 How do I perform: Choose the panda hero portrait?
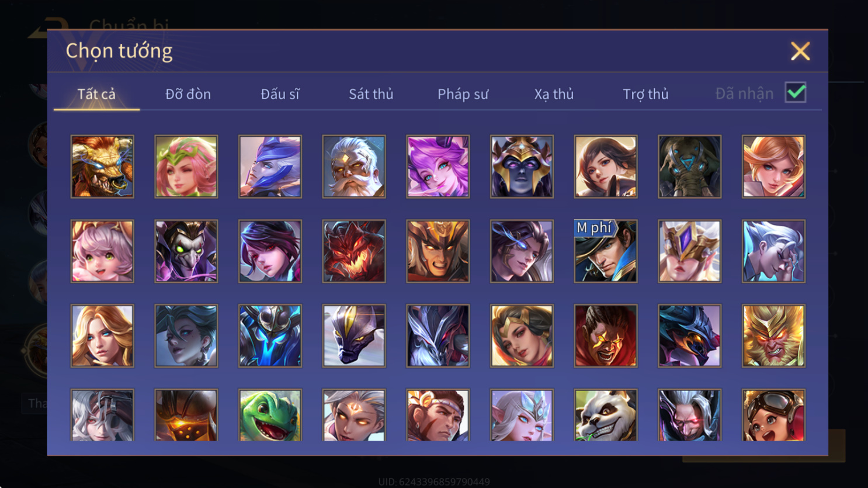(x=606, y=415)
